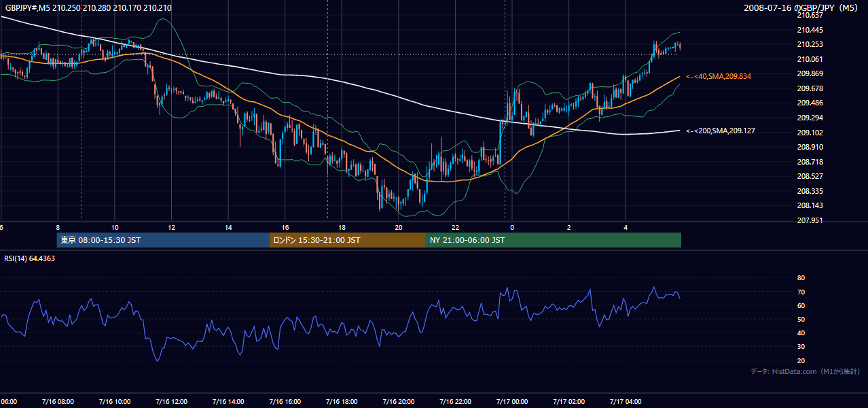The width and height of the screenshot is (868, 408).
Task: Click the 7/16 10:00 time label
Action: coord(114,401)
